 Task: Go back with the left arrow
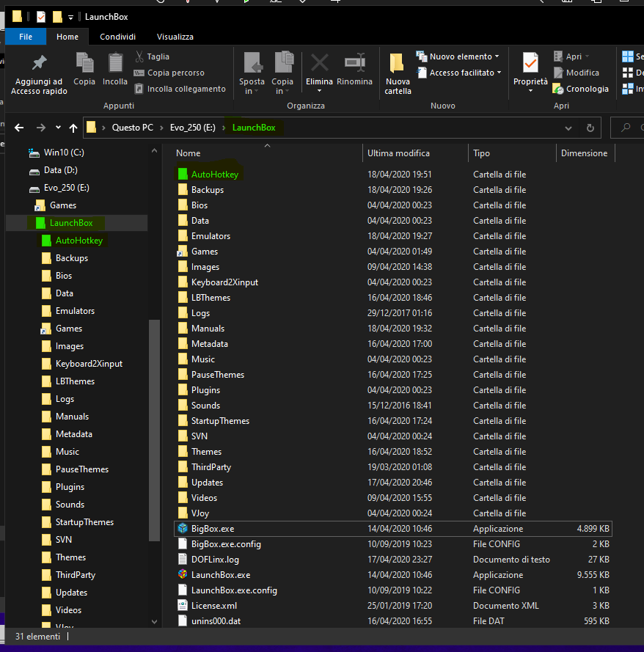coord(19,128)
